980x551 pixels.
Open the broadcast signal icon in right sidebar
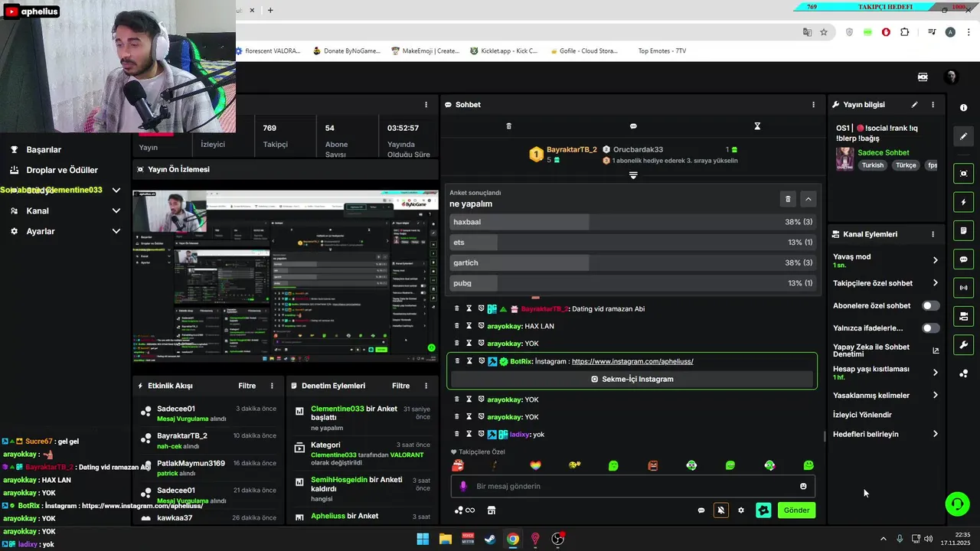[963, 288]
